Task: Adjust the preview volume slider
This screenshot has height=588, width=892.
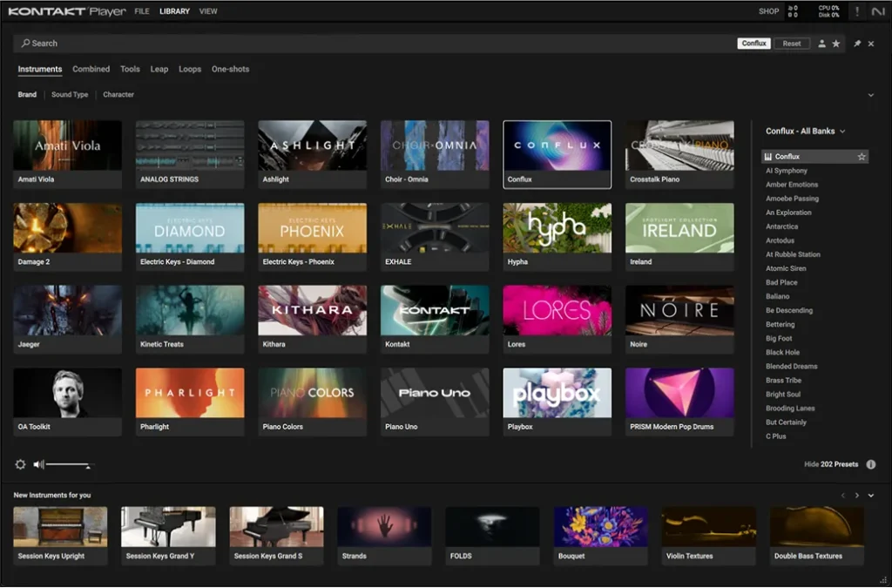Action: (68, 465)
